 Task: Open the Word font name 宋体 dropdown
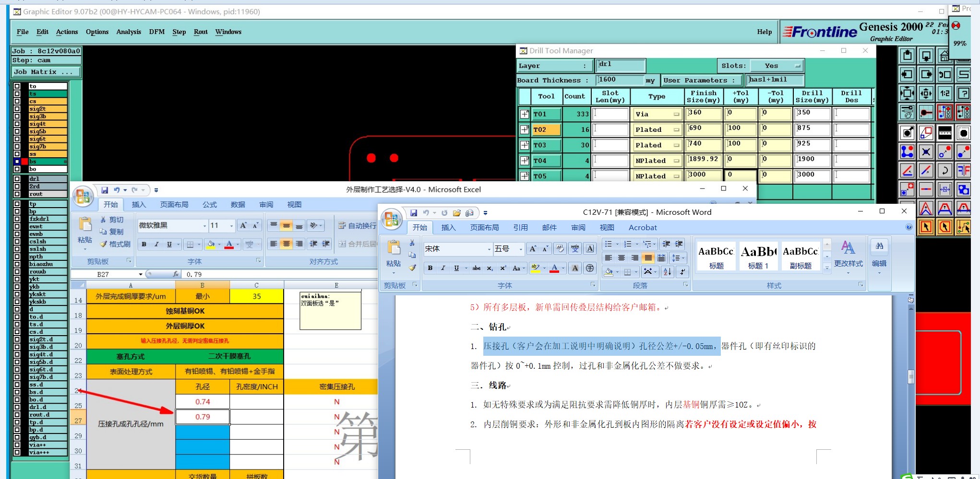coord(489,249)
